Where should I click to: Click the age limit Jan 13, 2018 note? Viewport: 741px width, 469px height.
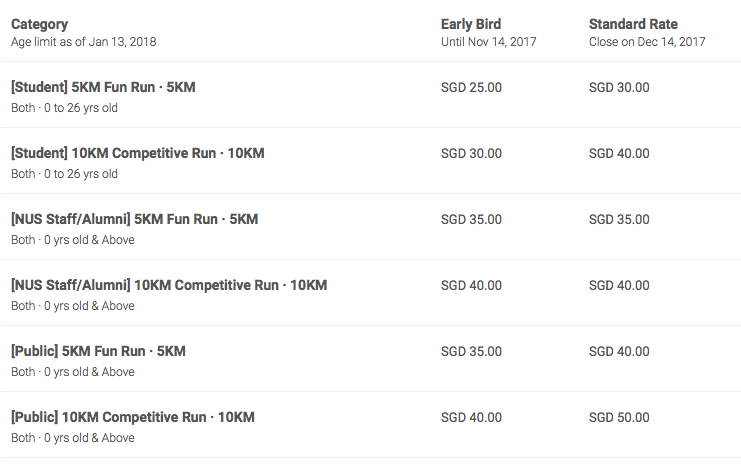83,42
